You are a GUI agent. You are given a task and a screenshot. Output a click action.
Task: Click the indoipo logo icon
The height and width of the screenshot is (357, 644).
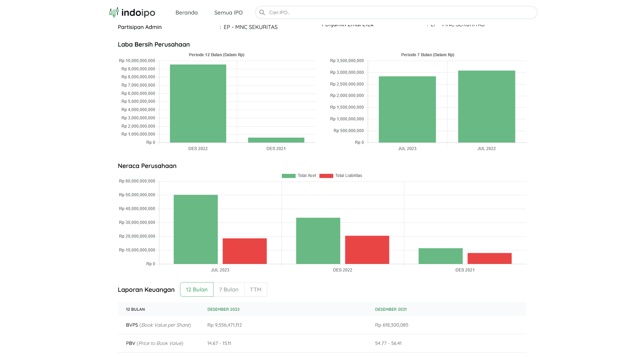(114, 12)
